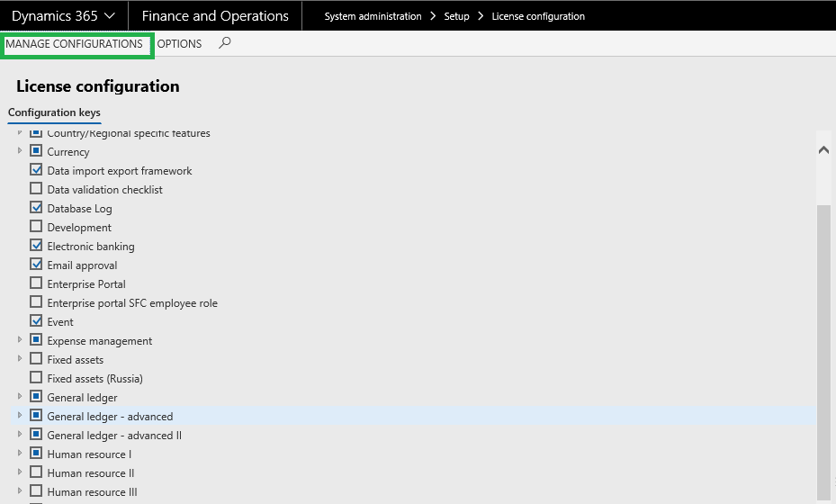836x504 pixels.
Task: Uncheck Data import export framework
Action: click(x=36, y=170)
